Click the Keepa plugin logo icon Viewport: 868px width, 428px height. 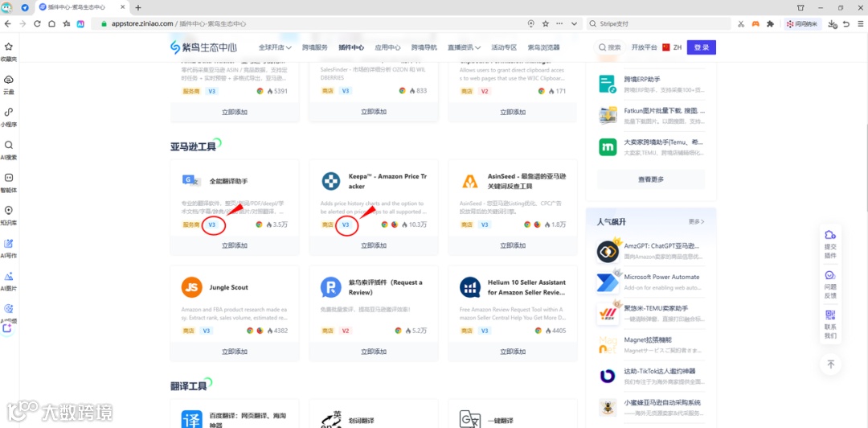(x=331, y=181)
